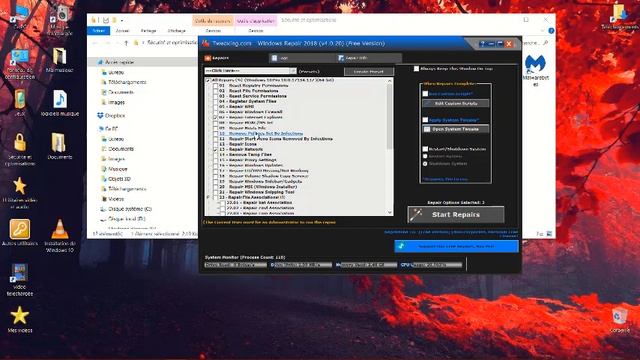
Task: Select Malwarebytes file in Explorer window
Action: pos(535,71)
